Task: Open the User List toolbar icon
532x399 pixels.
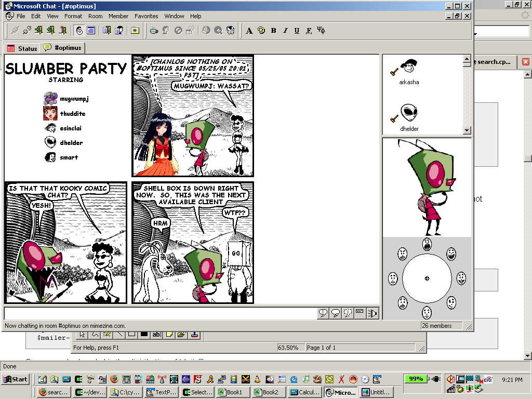Action: pos(119,31)
